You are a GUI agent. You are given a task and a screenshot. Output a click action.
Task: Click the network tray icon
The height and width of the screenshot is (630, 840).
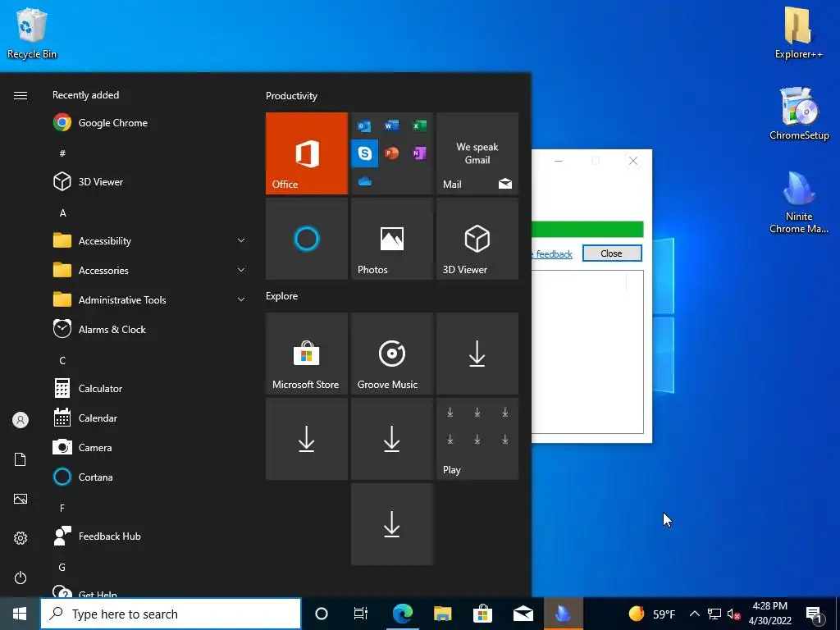point(714,614)
